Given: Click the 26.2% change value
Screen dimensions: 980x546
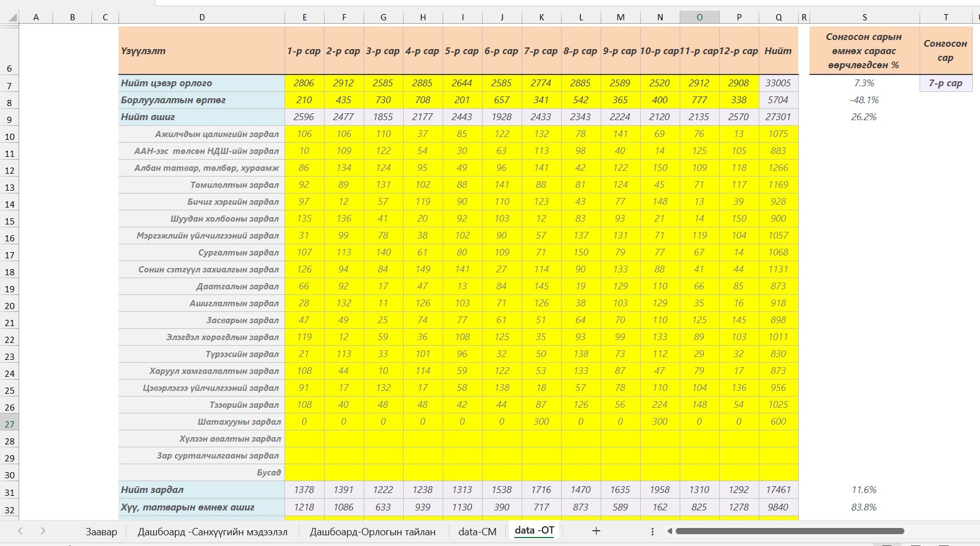Looking at the screenshot, I should 864,117.
